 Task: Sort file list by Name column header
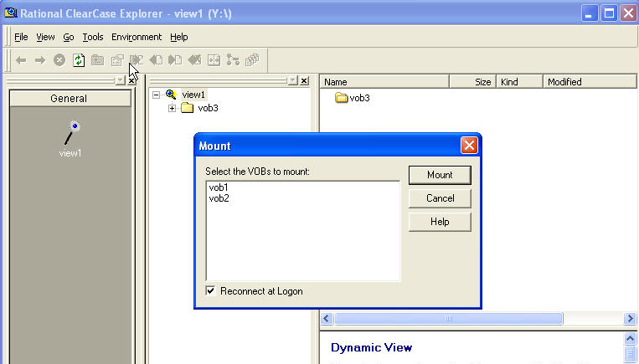384,82
